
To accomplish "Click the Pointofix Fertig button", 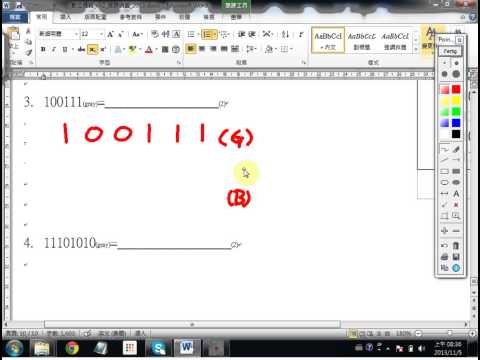I will [450, 51].
